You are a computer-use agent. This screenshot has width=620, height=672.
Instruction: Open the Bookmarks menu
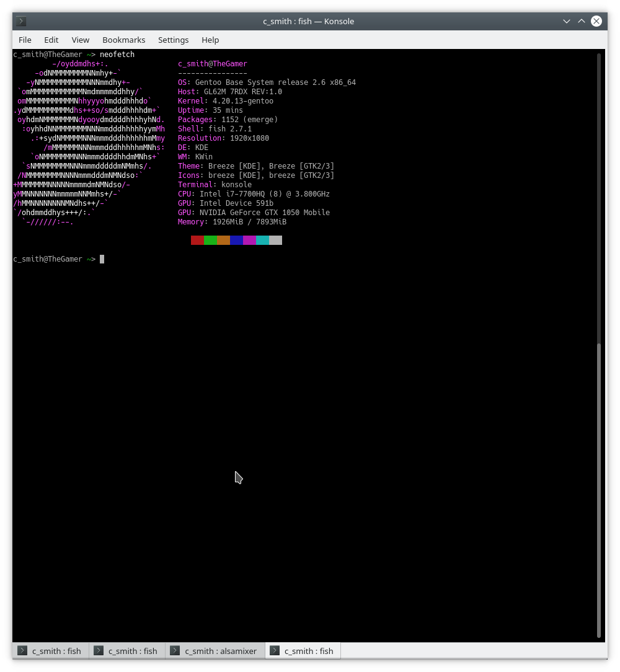(x=123, y=40)
